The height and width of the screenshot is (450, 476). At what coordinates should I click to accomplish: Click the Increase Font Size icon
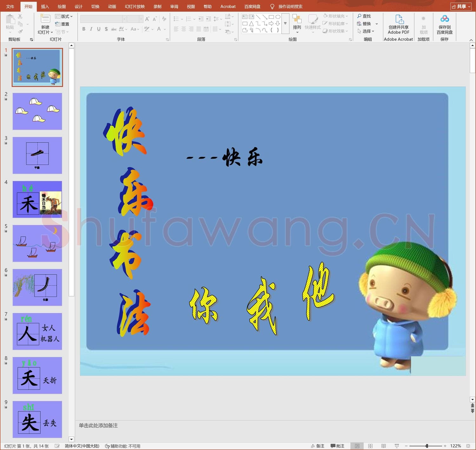(x=147, y=19)
